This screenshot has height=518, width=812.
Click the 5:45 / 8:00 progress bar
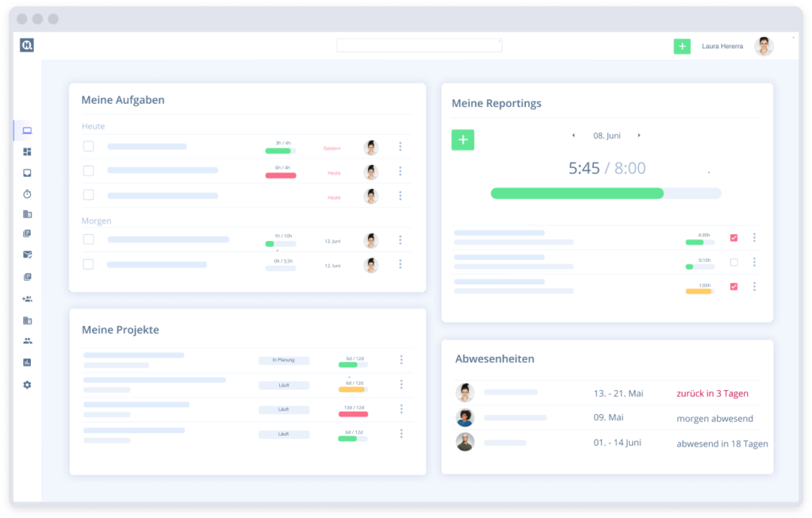606,194
